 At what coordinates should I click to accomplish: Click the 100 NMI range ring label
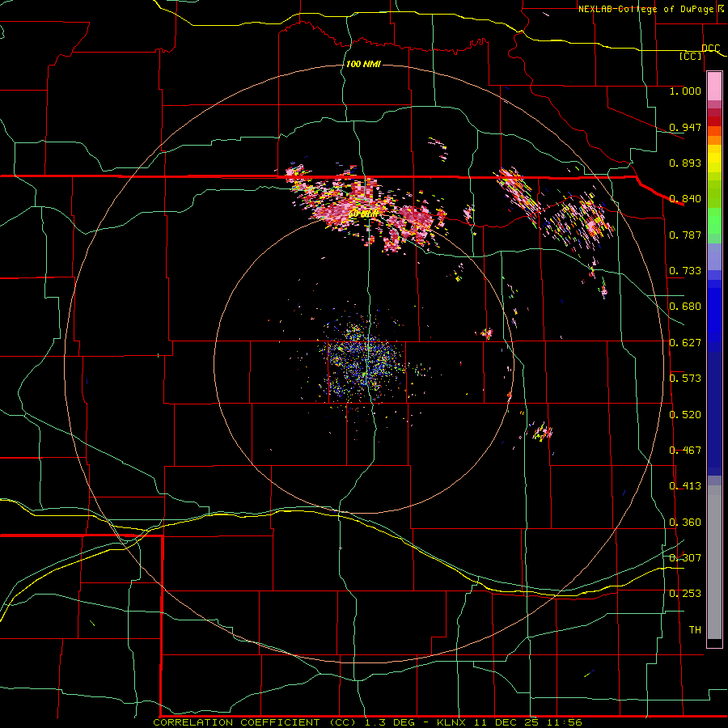tap(363, 64)
